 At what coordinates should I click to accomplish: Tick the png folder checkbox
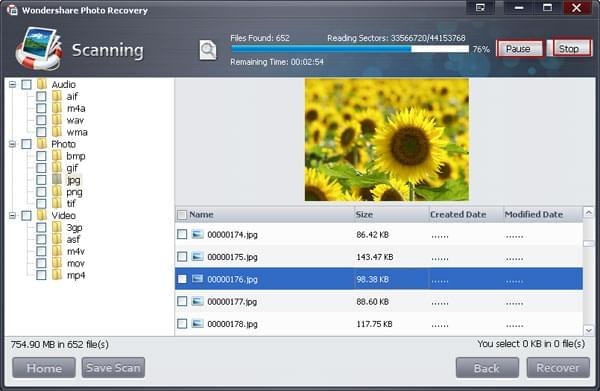(x=41, y=191)
